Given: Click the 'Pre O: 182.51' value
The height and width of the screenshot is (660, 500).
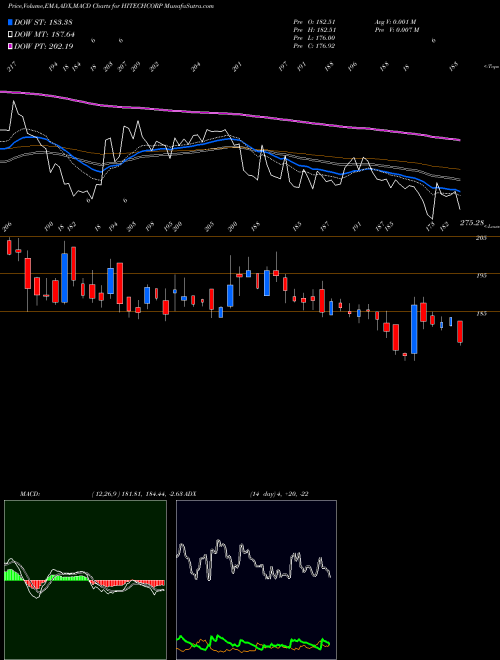Looking at the screenshot, I should [314, 22].
